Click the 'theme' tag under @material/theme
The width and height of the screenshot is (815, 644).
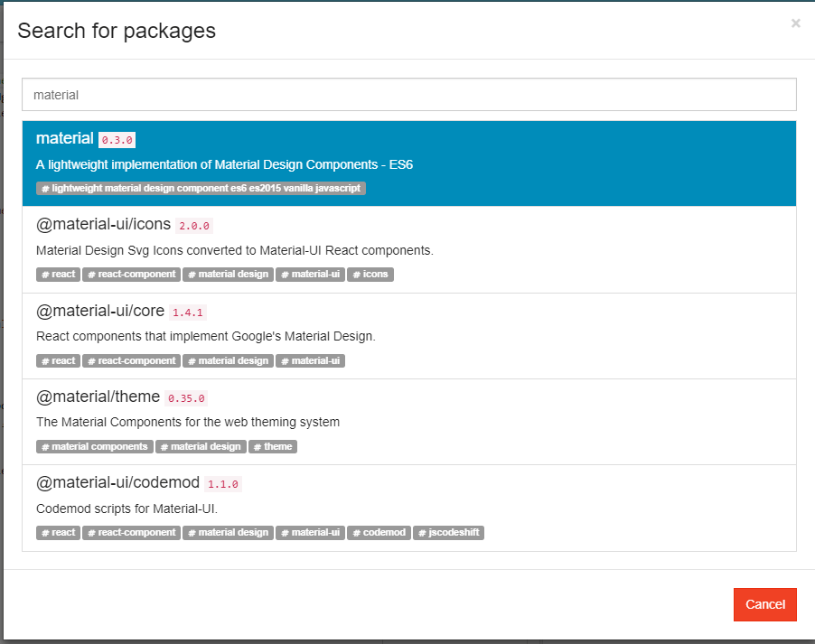click(x=272, y=446)
